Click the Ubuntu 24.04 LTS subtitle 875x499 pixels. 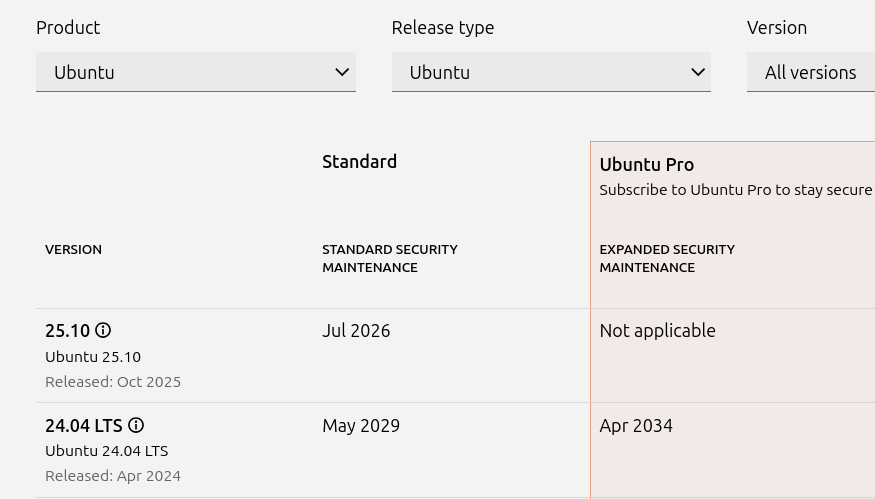[107, 451]
